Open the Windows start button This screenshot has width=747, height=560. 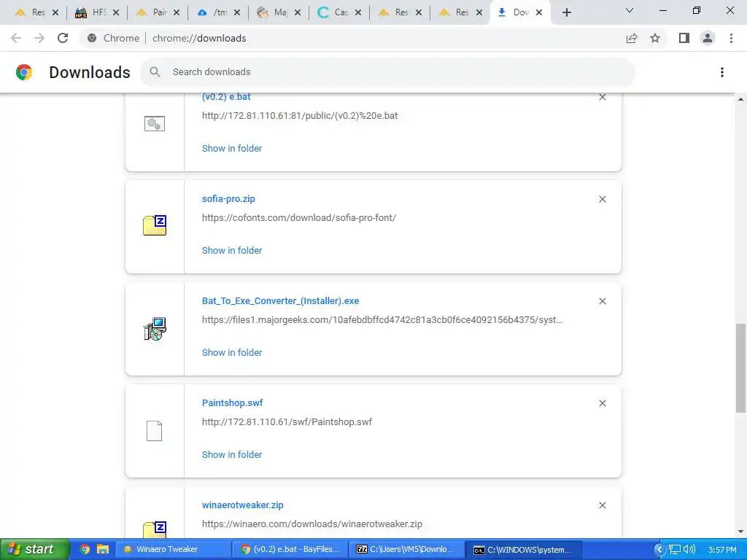click(x=34, y=550)
